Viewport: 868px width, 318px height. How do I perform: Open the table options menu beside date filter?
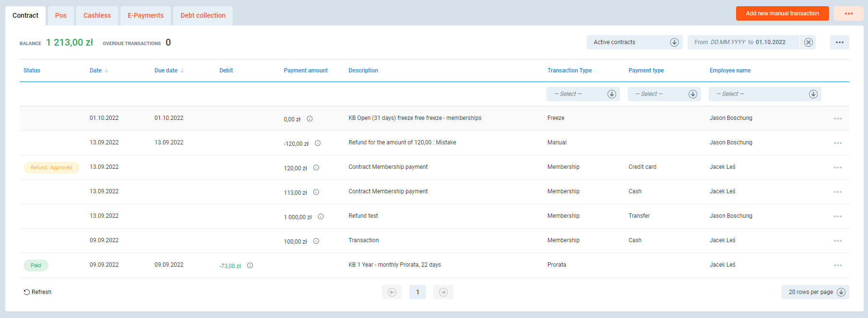pyautogui.click(x=839, y=42)
